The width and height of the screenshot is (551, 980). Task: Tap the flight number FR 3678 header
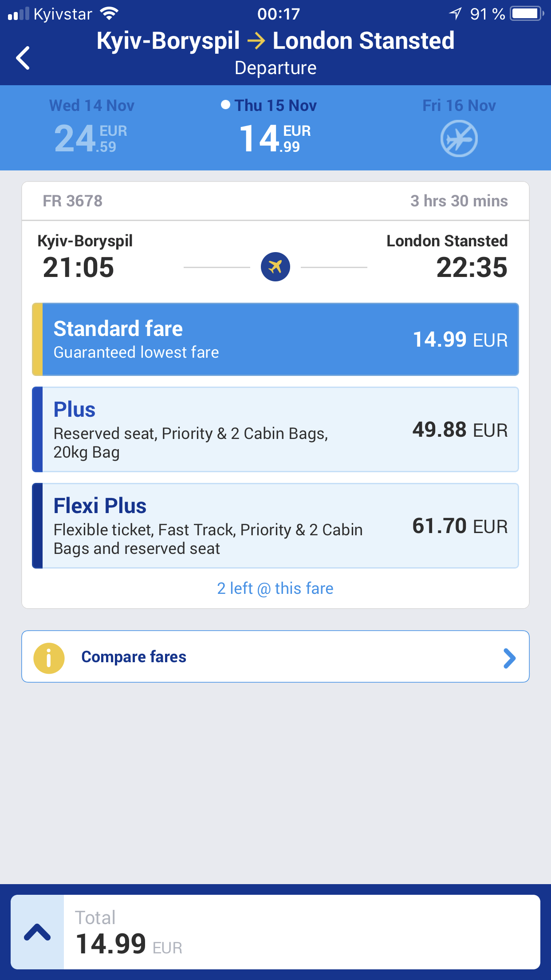click(x=73, y=201)
